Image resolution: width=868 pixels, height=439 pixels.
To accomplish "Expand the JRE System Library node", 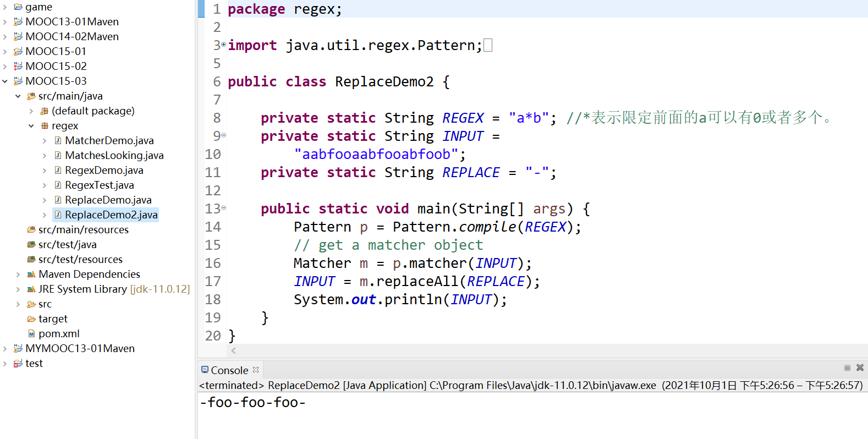I will coord(18,289).
